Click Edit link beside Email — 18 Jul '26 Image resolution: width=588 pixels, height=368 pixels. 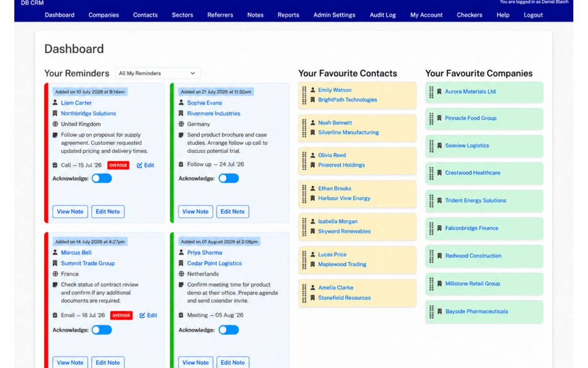click(148, 315)
